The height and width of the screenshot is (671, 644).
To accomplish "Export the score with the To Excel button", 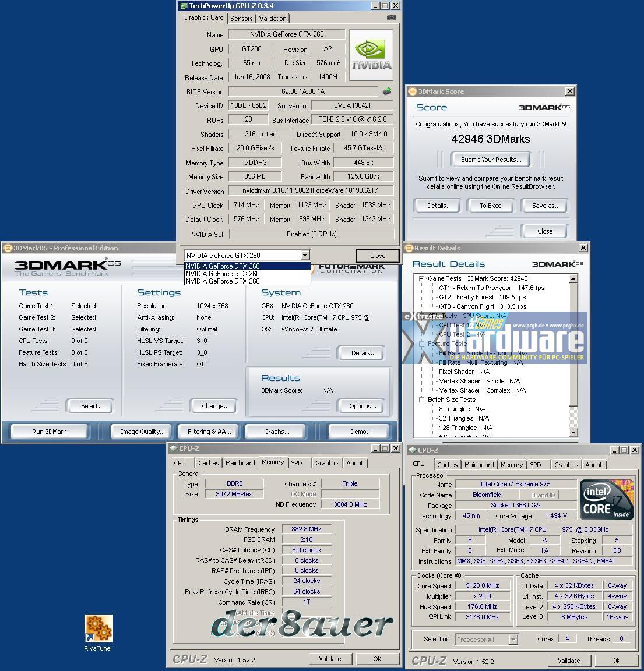I will 491,206.
